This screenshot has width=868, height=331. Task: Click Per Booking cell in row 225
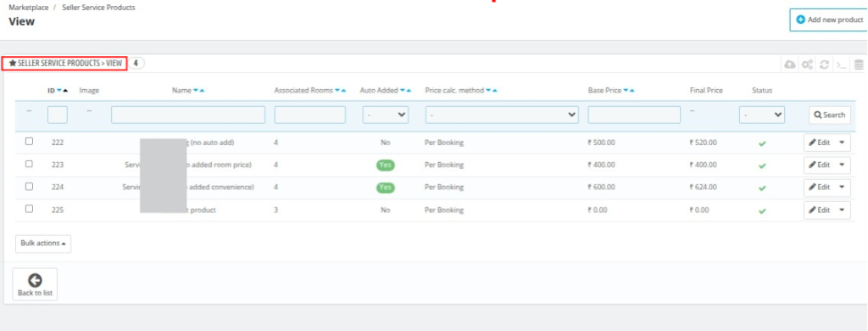coord(444,210)
